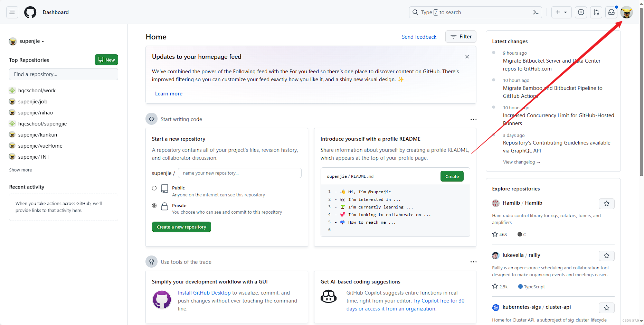Image resolution: width=644 pixels, height=325 pixels.
Task: Open the Filter menu for feed
Action: click(x=461, y=37)
